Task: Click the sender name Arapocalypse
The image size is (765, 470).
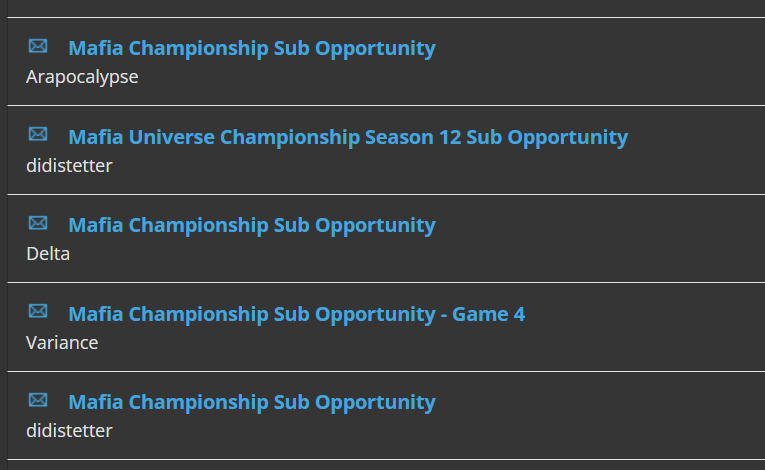Action: (82, 77)
